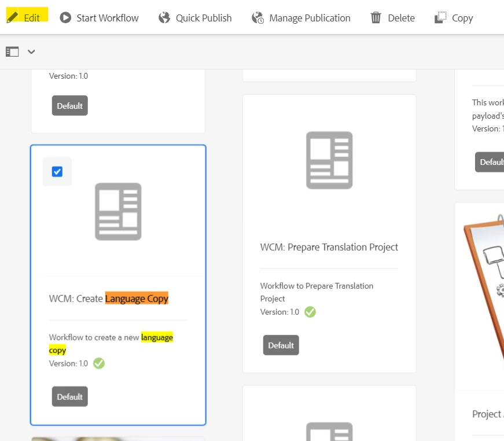Select the Copy action label
The height and width of the screenshot is (441, 504).
click(462, 18)
